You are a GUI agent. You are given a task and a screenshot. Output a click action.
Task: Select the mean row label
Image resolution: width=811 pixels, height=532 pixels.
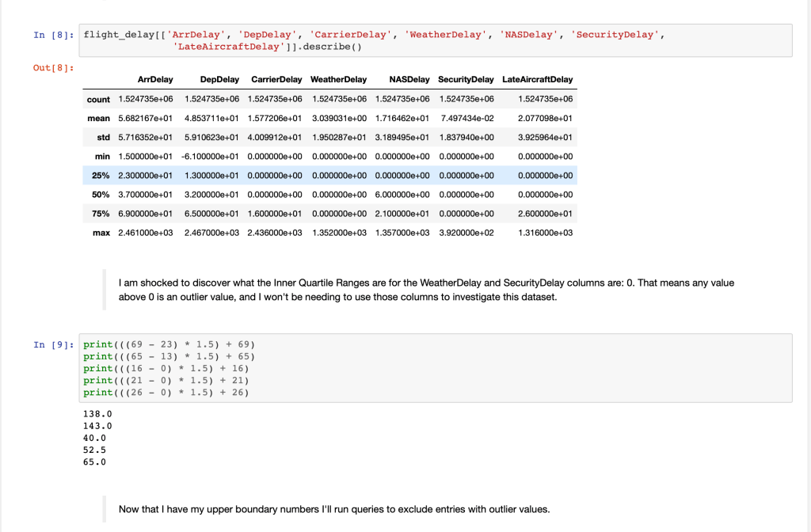coord(98,118)
